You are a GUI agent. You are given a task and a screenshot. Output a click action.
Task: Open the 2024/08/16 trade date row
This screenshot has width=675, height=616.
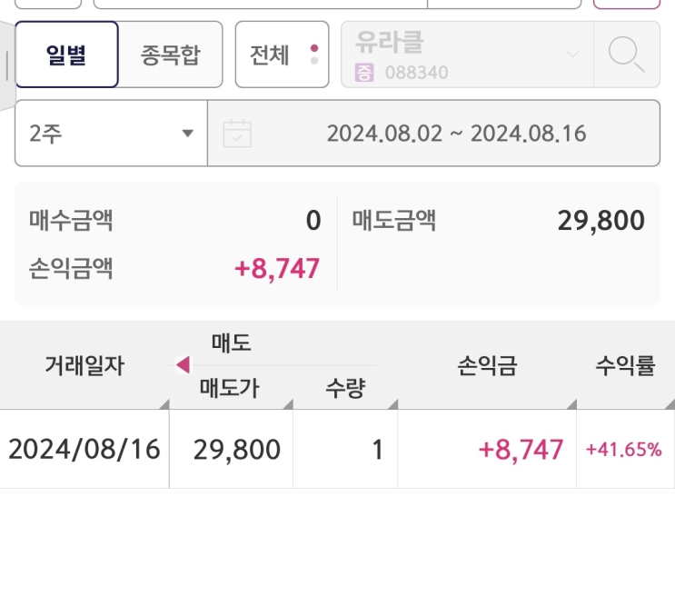tap(84, 449)
